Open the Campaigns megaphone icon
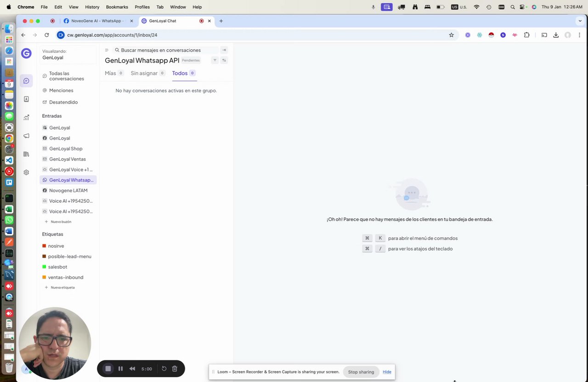Image resolution: width=588 pixels, height=382 pixels. pos(26,136)
